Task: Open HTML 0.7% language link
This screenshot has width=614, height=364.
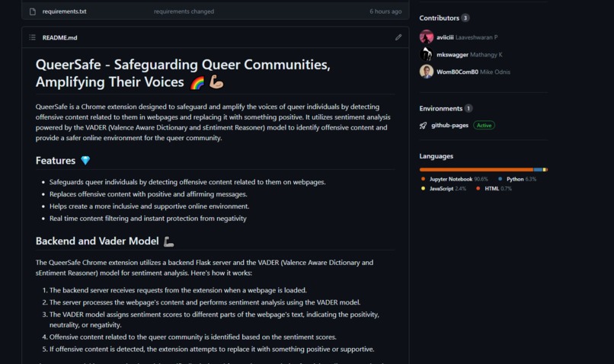Action: [497, 188]
